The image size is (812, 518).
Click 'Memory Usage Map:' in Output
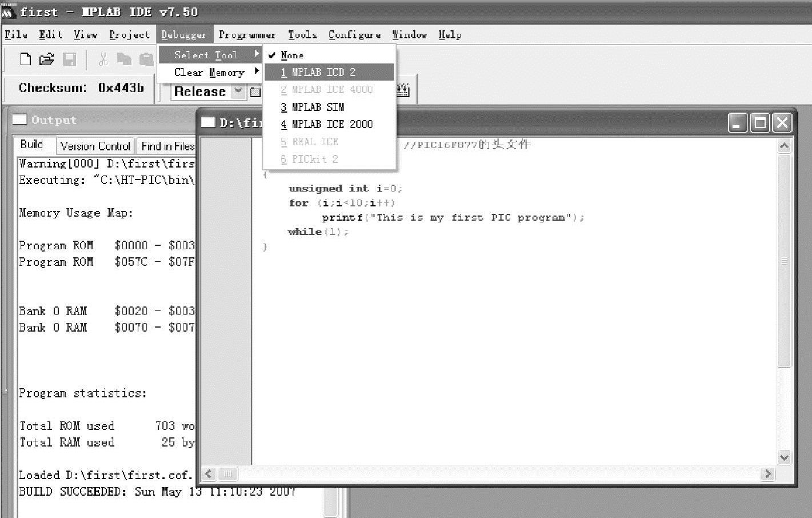76,213
